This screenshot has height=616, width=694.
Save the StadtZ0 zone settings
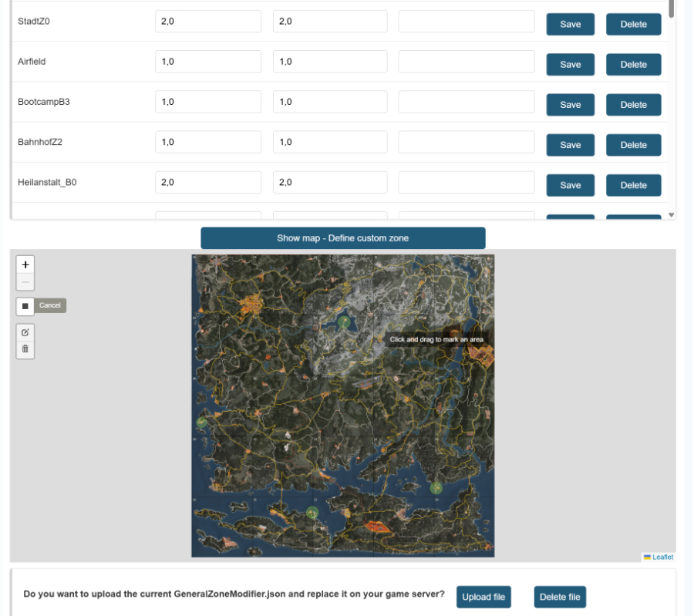[x=570, y=24]
